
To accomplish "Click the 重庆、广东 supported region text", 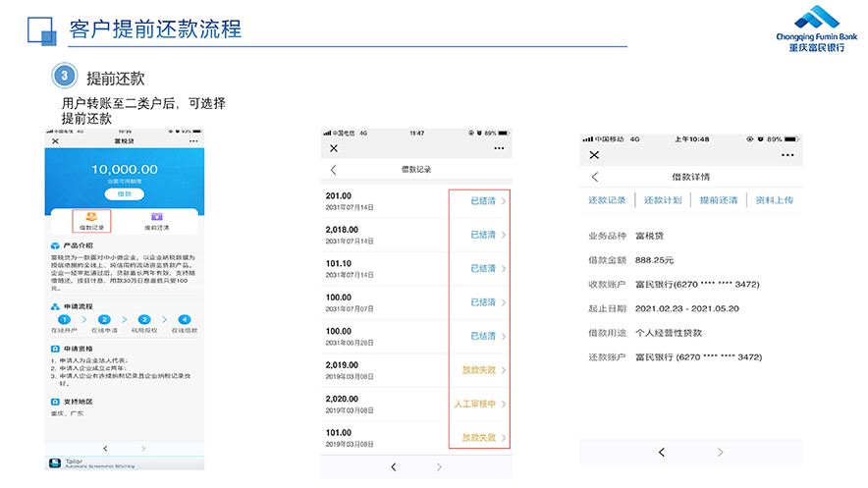I will [67, 413].
